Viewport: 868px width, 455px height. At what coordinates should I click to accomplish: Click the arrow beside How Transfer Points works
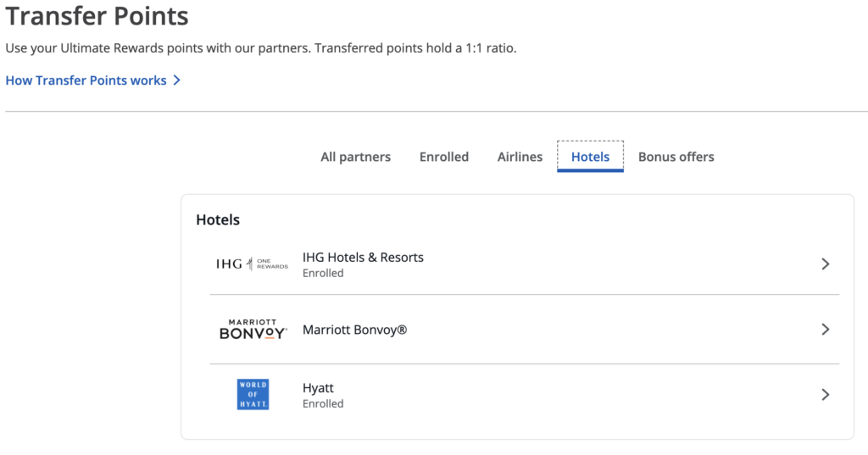click(x=177, y=80)
